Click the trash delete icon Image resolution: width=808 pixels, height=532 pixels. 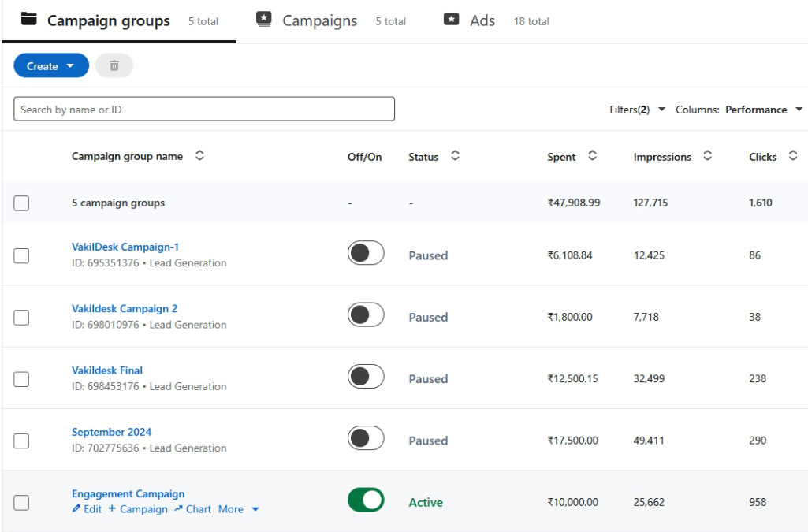click(x=114, y=66)
